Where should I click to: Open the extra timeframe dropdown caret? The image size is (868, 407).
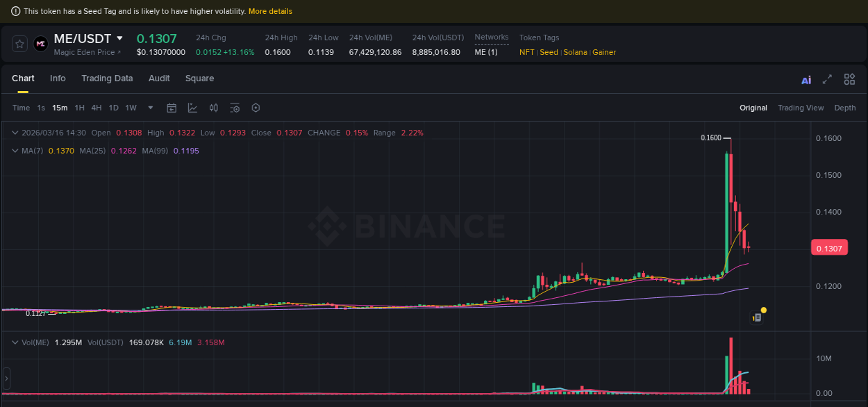[150, 108]
